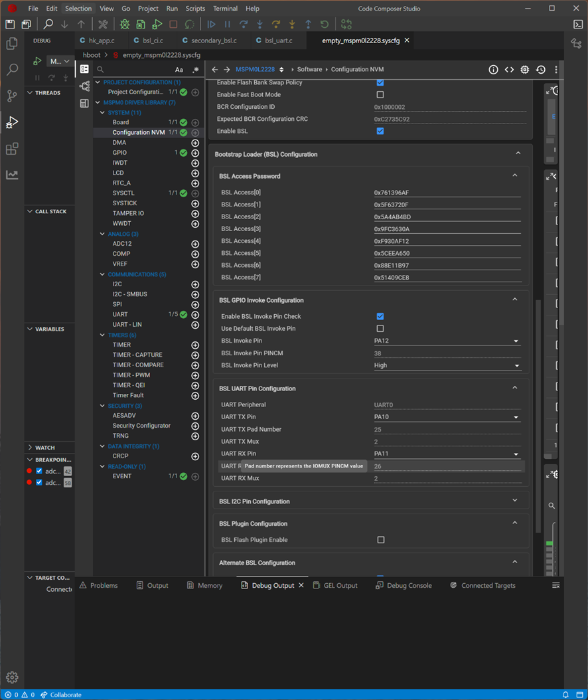Click the add DMA module plus icon

tap(195, 143)
